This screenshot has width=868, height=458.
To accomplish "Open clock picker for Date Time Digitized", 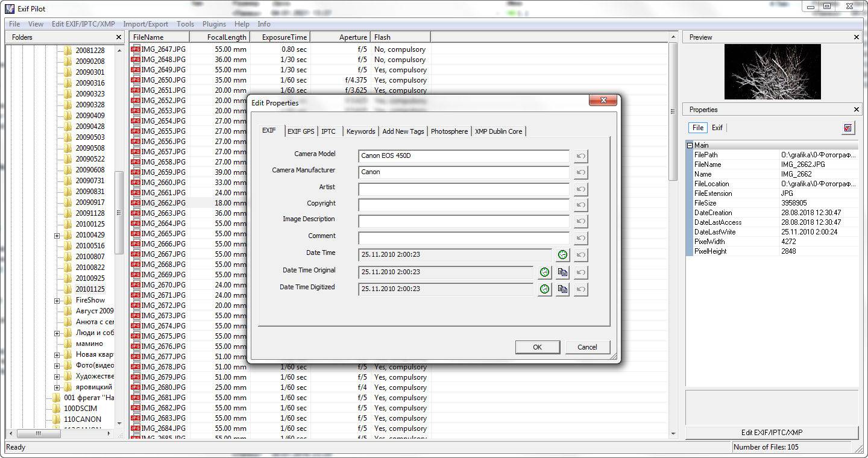I will [x=545, y=289].
